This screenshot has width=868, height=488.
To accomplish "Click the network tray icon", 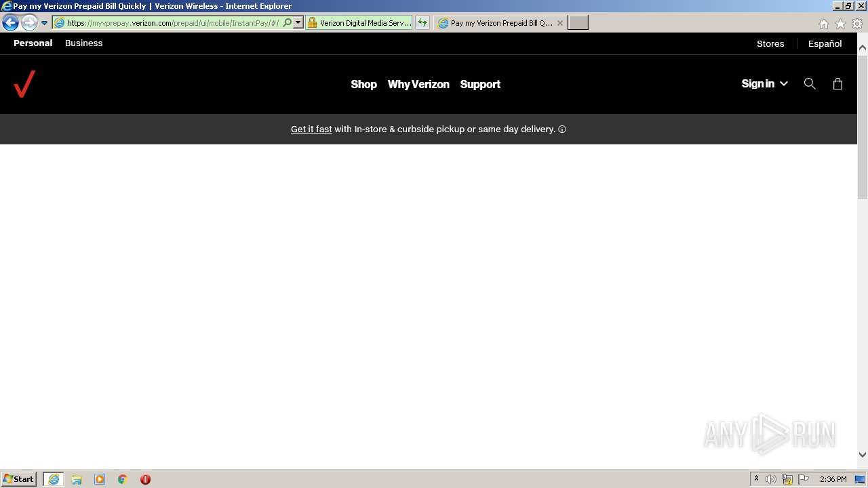I will coord(787,479).
